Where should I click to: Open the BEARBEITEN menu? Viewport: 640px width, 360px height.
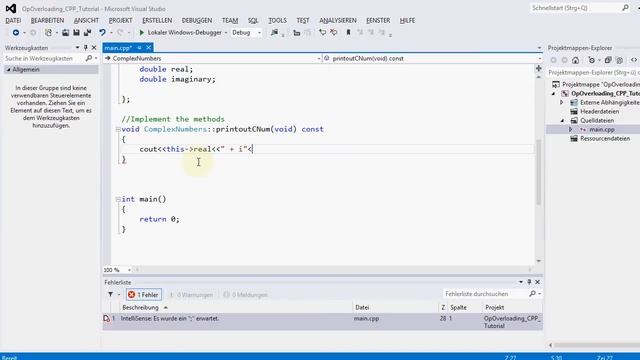click(x=47, y=20)
